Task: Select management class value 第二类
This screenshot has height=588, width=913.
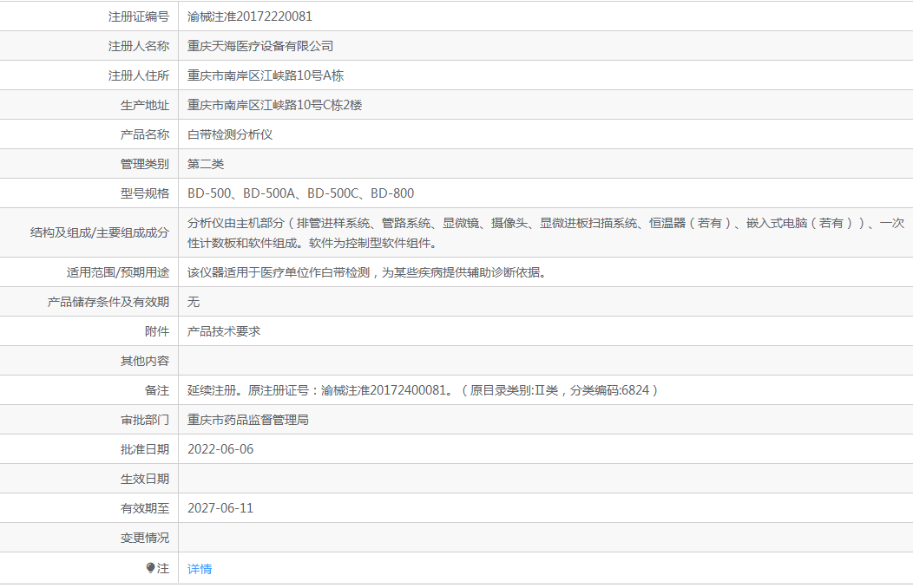Action: [x=206, y=164]
